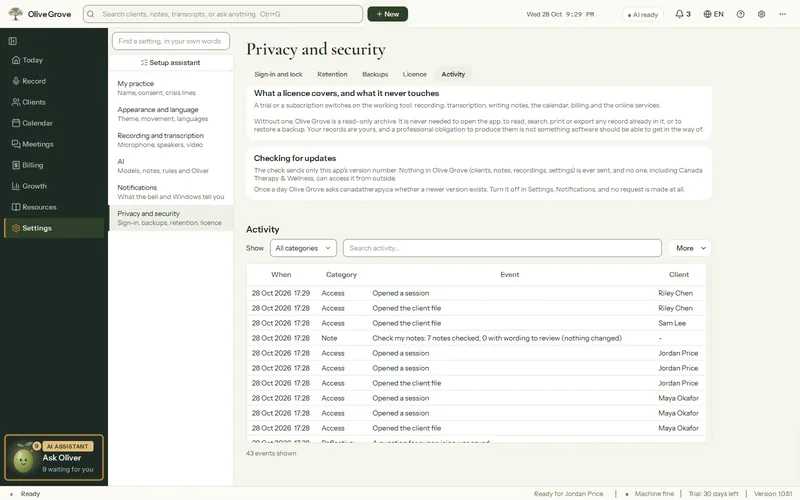The height and width of the screenshot is (500, 800).
Task: Click '43 events shown' text
Action: 271,453
